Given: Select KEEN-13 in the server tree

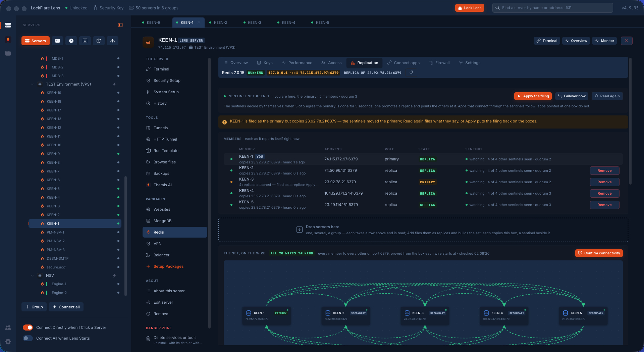Looking at the screenshot, I should pos(74,119).
